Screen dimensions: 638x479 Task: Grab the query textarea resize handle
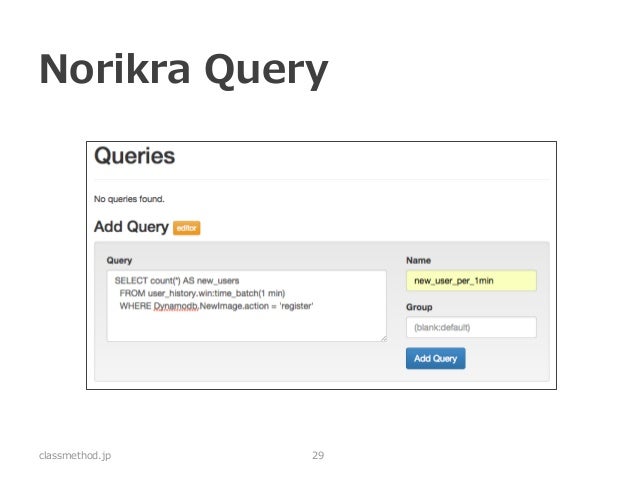click(384, 339)
